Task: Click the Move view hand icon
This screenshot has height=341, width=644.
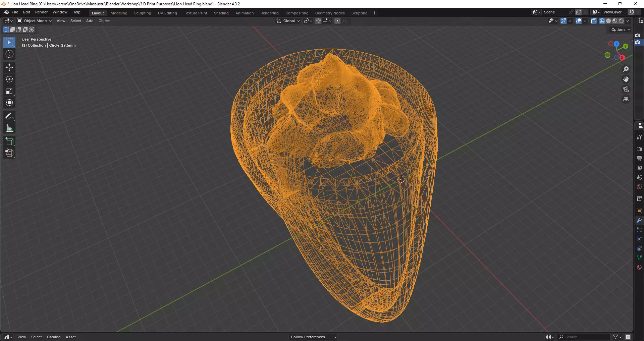Action: [x=626, y=79]
